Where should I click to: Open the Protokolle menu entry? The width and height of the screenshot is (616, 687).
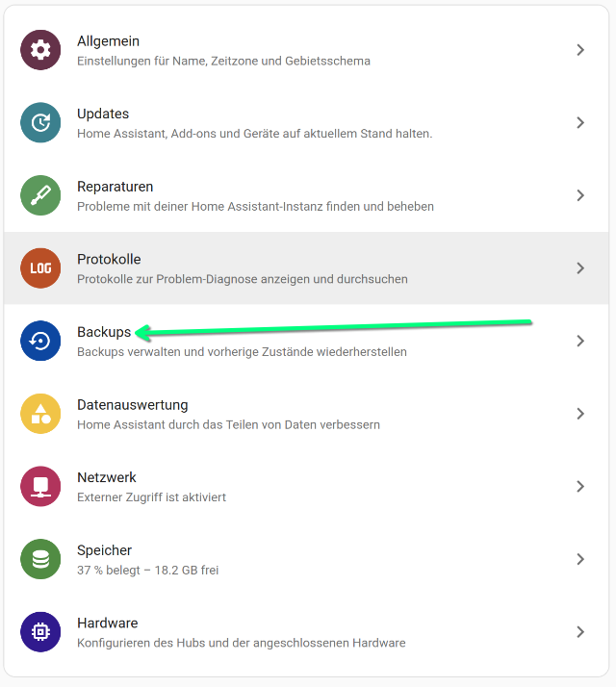pyautogui.click(x=108, y=259)
